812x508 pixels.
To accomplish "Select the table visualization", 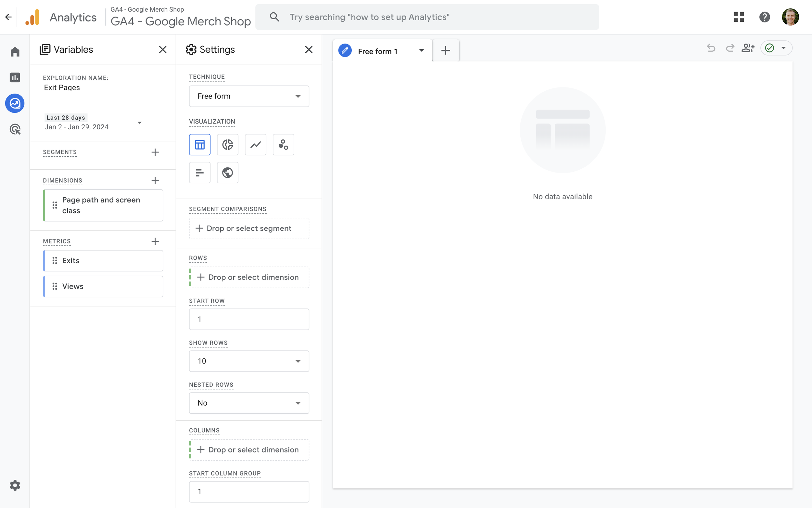I will [x=200, y=145].
